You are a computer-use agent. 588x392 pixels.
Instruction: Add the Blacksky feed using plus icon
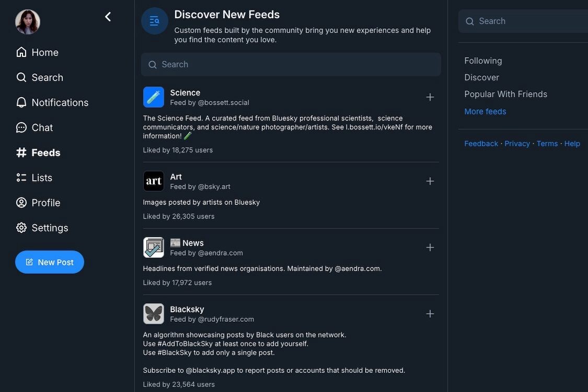tap(430, 314)
